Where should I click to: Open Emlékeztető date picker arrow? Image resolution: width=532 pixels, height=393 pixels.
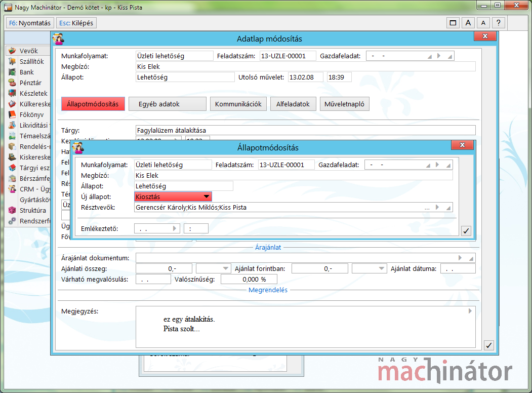(x=175, y=228)
